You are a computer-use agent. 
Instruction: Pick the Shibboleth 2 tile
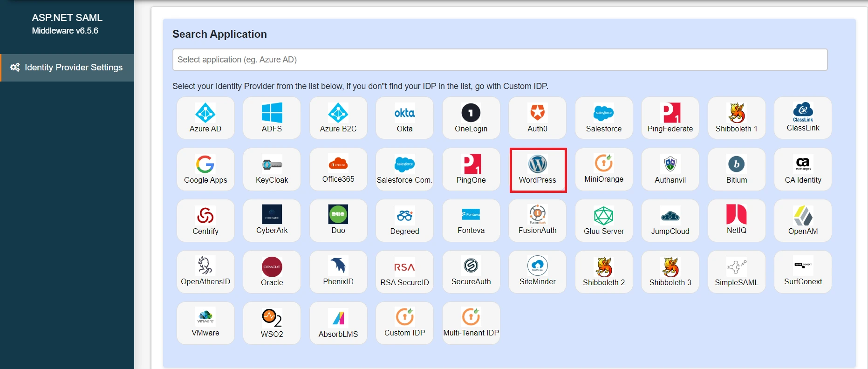pos(604,272)
